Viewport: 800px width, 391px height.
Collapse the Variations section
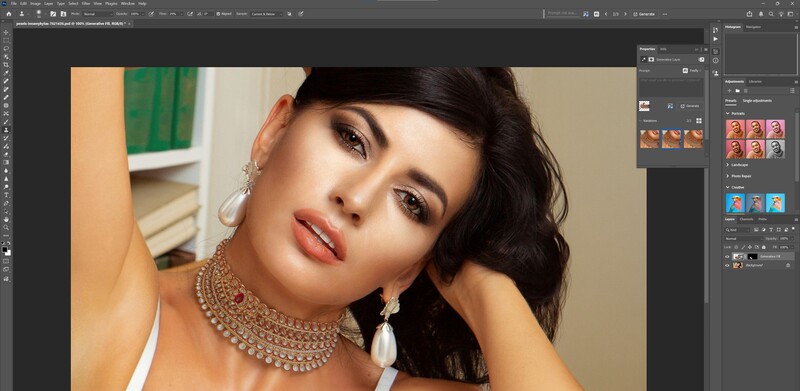(x=641, y=121)
